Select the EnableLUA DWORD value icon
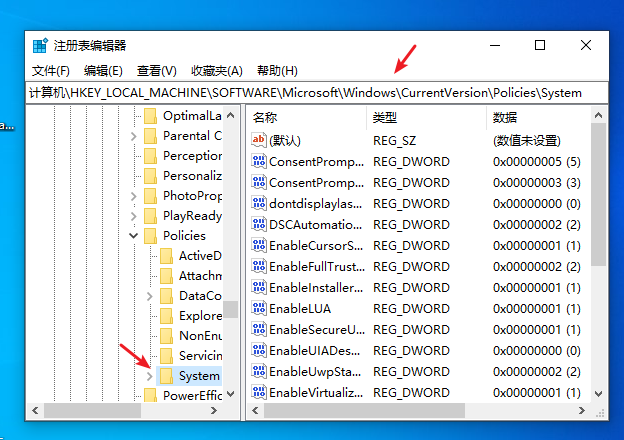Screen dimensions: 624x440 click(259, 309)
